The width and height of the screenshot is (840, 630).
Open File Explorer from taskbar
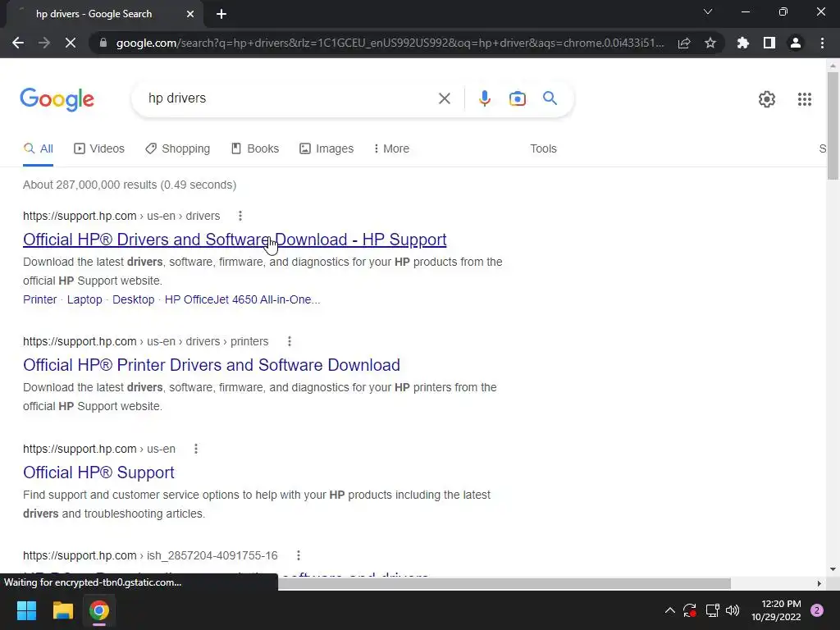tap(62, 610)
